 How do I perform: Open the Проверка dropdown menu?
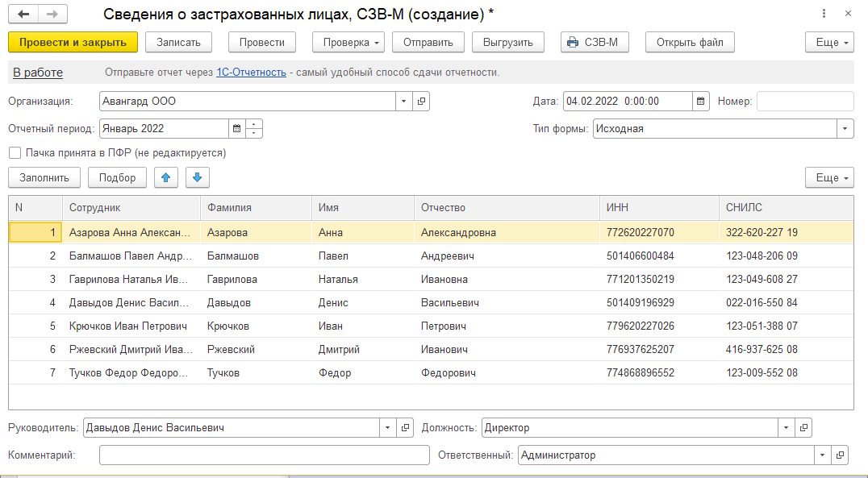348,42
